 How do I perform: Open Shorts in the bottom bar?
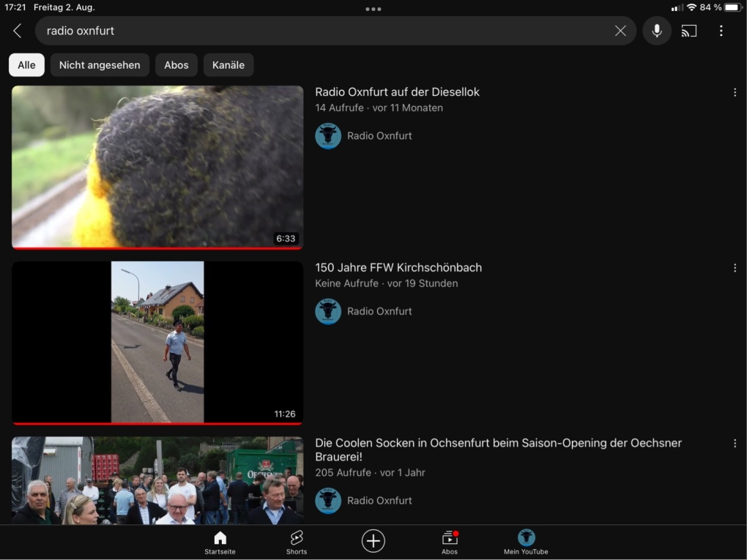click(x=297, y=542)
